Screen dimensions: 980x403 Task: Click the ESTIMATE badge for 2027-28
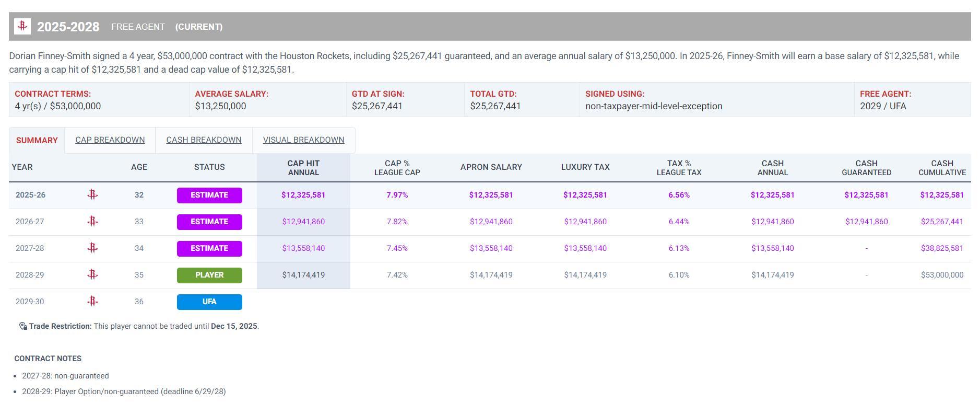tap(209, 248)
